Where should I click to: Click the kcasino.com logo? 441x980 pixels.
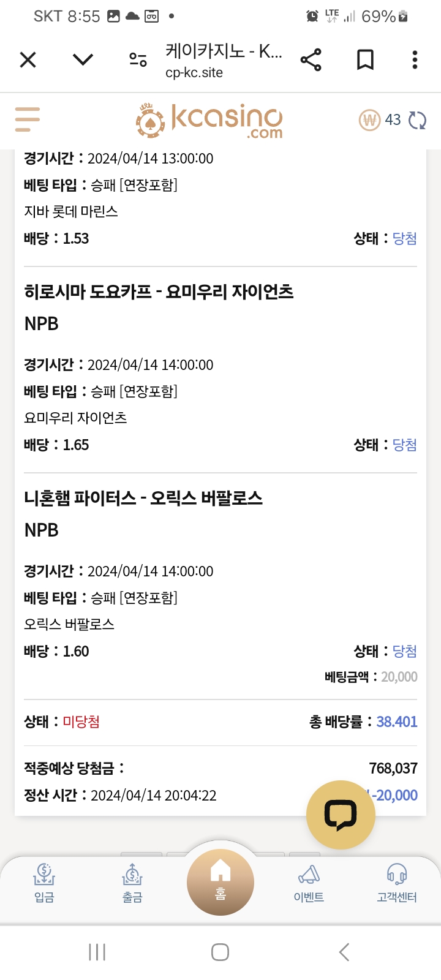pyautogui.click(x=209, y=121)
